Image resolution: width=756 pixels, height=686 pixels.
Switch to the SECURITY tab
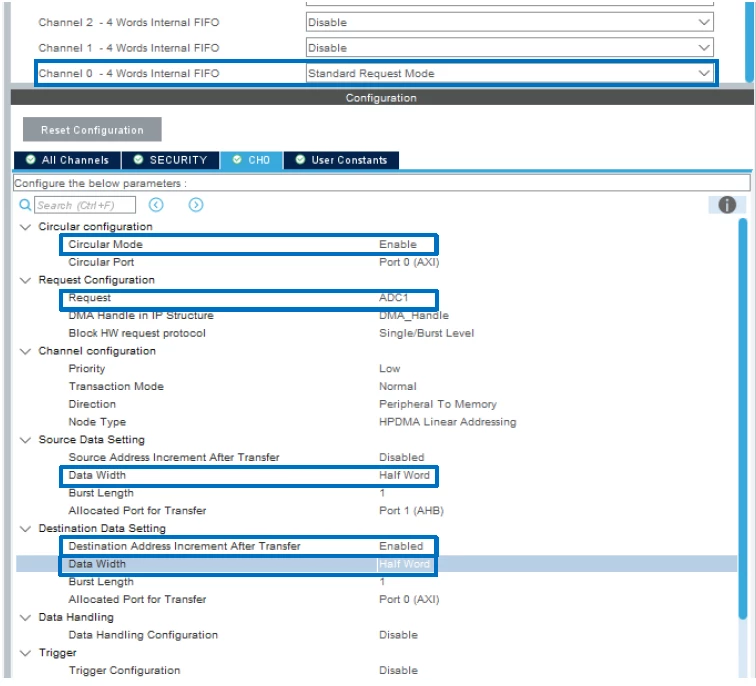171,160
